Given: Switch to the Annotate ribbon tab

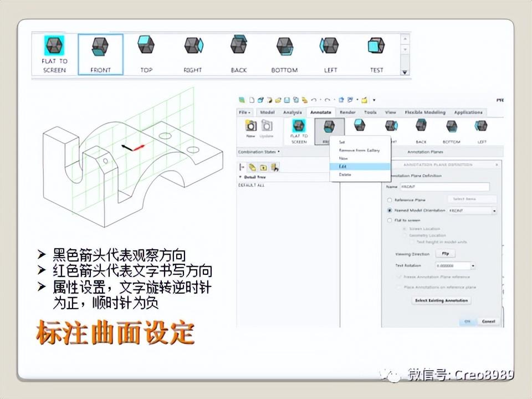Looking at the screenshot, I should pyautogui.click(x=323, y=112).
